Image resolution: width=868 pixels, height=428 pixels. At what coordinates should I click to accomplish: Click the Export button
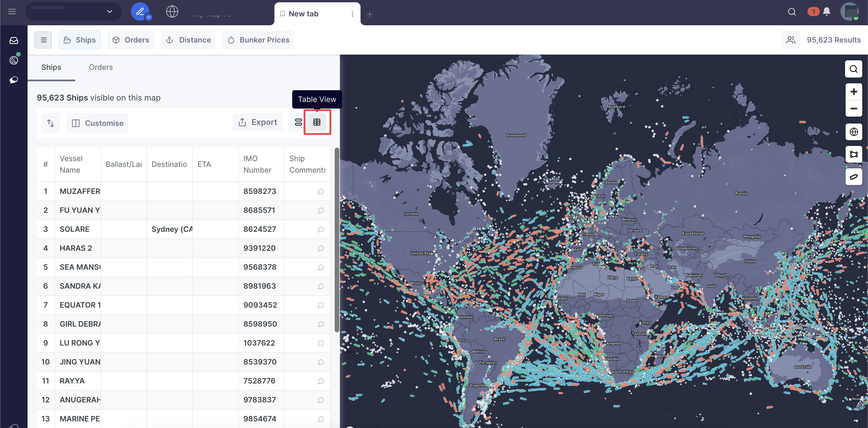pos(257,122)
